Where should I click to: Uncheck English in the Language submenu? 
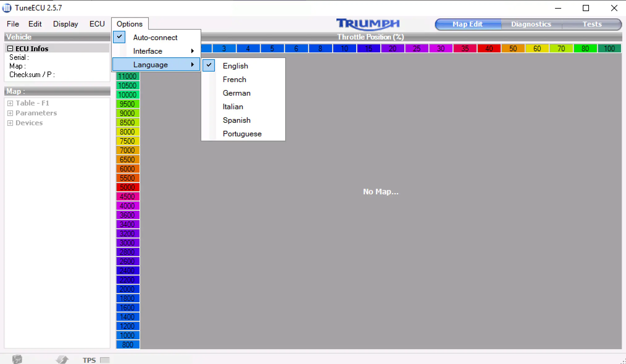[x=209, y=65]
